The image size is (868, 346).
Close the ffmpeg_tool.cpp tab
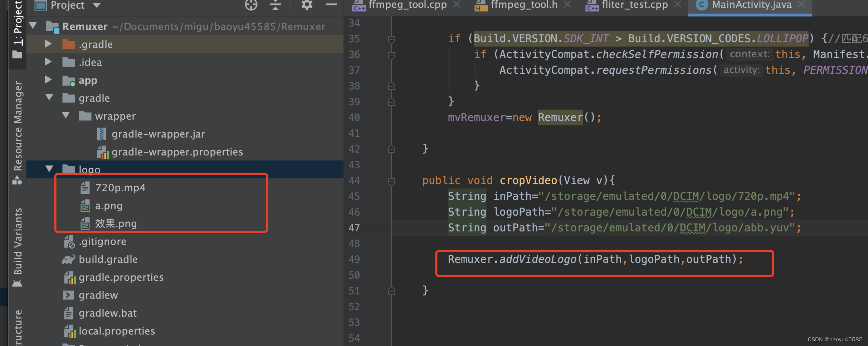[x=457, y=5]
